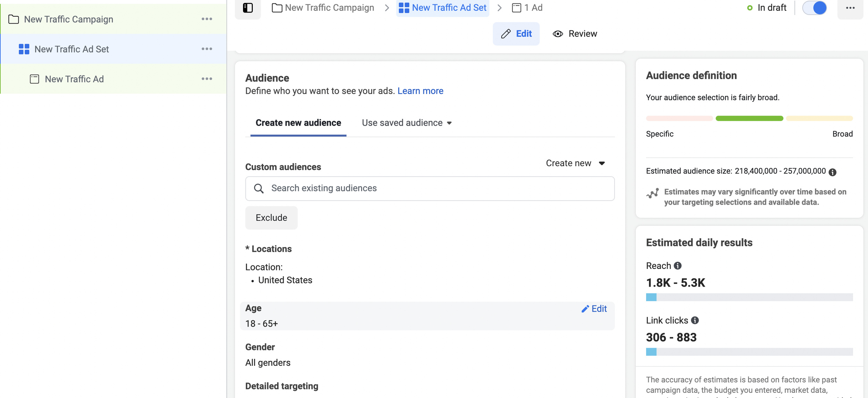Open the Learn more link
Image resolution: width=868 pixels, height=398 pixels.
[x=420, y=91]
